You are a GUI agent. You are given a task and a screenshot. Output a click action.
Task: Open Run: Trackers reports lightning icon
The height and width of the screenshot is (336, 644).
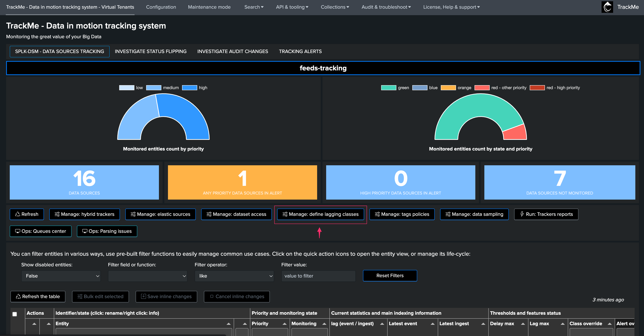522,214
